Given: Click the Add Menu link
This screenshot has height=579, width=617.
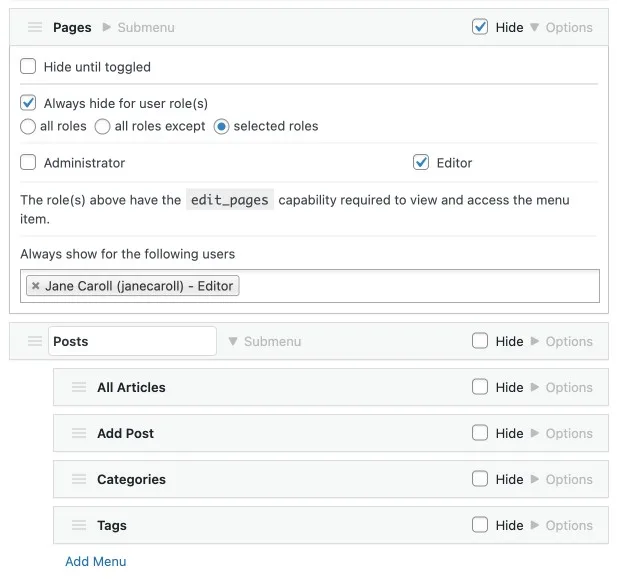Looking at the screenshot, I should (95, 561).
